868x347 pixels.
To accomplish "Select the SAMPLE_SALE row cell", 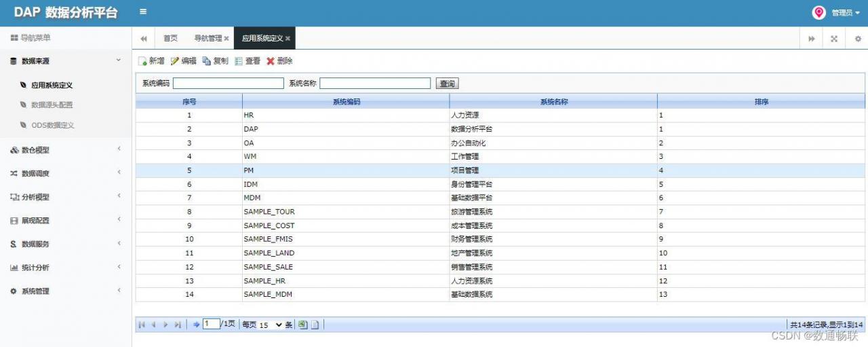I will (x=346, y=267).
